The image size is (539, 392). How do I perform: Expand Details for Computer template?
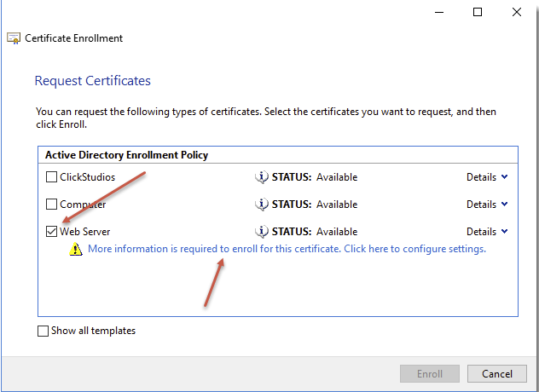click(487, 204)
